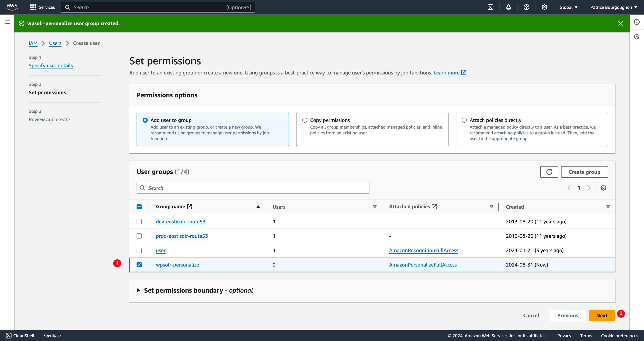644x341 pixels.
Task: Check the dev-eostisolr-route53 group checkbox
Action: [x=139, y=222]
